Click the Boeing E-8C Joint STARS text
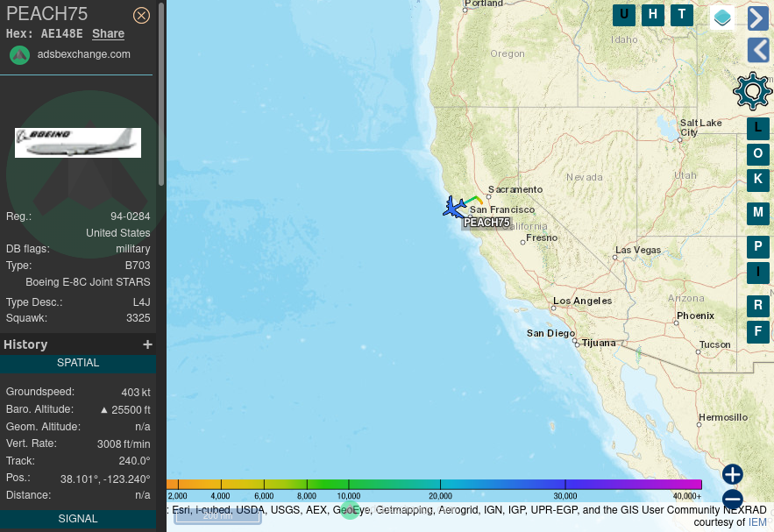 point(88,282)
